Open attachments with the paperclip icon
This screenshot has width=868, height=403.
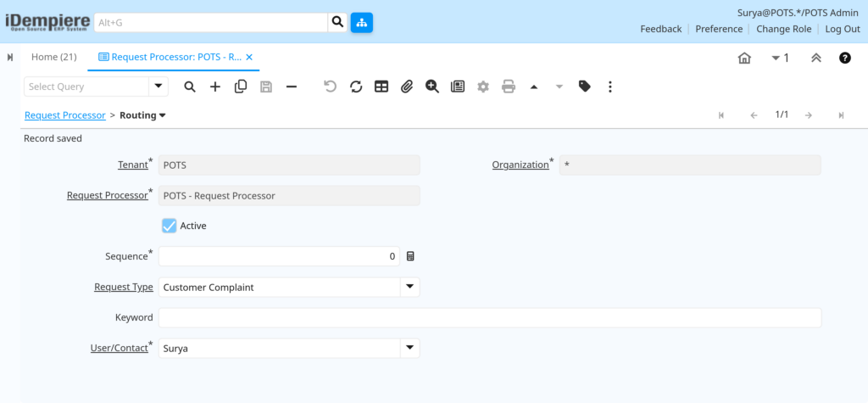pyautogui.click(x=407, y=87)
